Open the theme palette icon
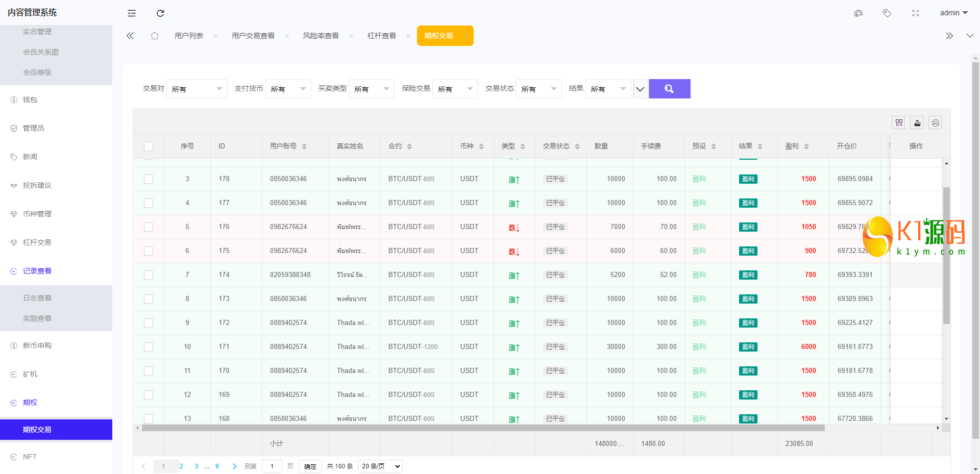 coord(858,13)
